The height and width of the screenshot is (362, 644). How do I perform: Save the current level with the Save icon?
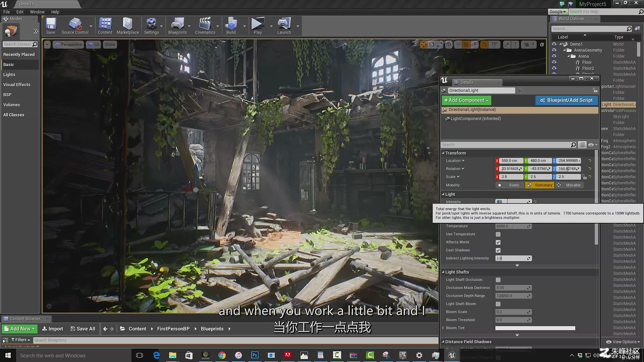(51, 26)
